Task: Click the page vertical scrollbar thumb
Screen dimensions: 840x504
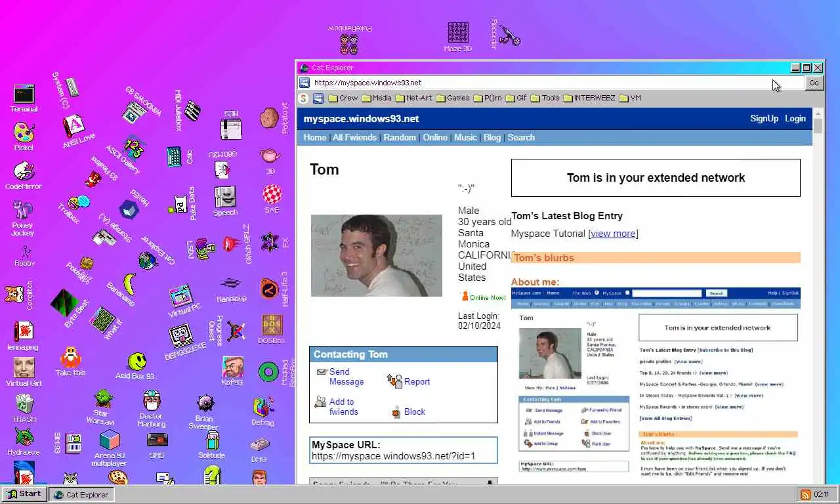Action: [x=818, y=126]
